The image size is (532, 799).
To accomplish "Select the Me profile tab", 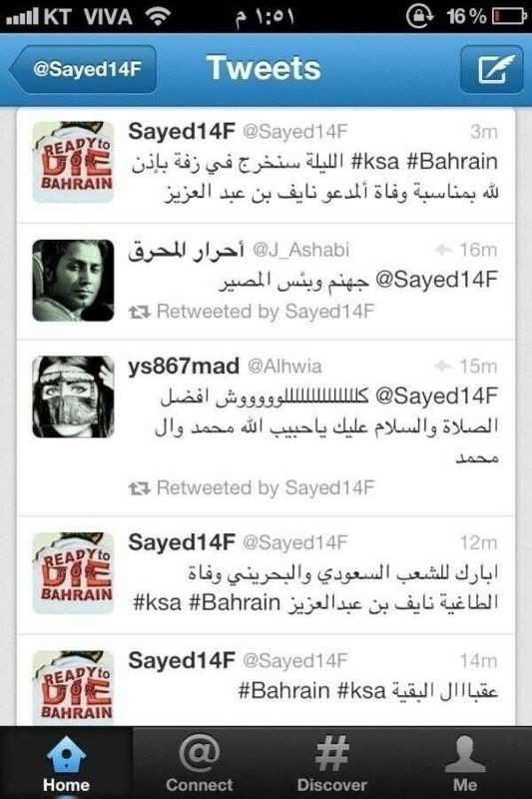I will click(x=465, y=763).
